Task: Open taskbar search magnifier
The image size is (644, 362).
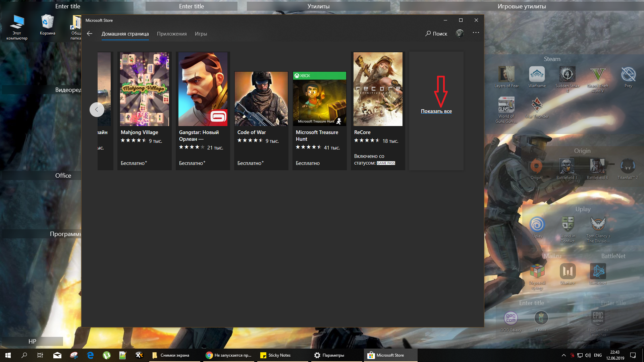Action: [x=24, y=355]
